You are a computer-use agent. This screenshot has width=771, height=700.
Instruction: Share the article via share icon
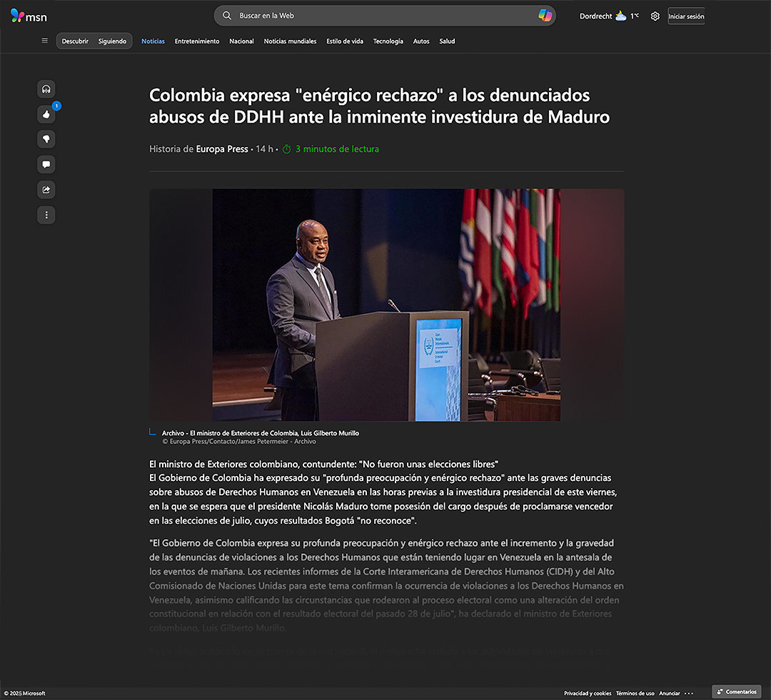pyautogui.click(x=46, y=190)
